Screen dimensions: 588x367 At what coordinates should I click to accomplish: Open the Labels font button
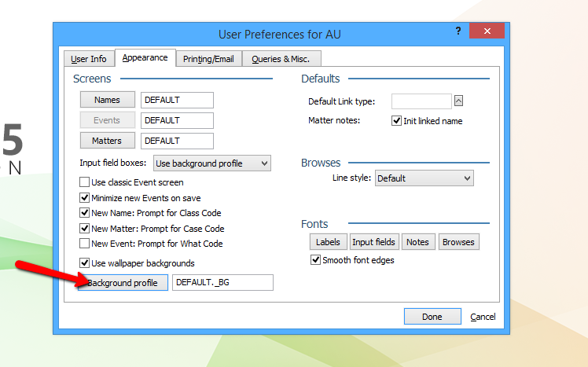click(328, 242)
